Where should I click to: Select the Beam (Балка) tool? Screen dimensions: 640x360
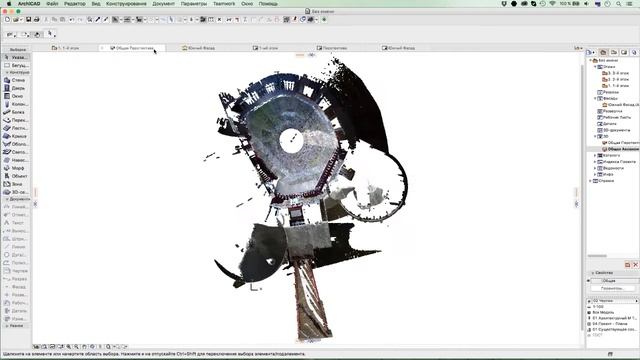pos(16,112)
